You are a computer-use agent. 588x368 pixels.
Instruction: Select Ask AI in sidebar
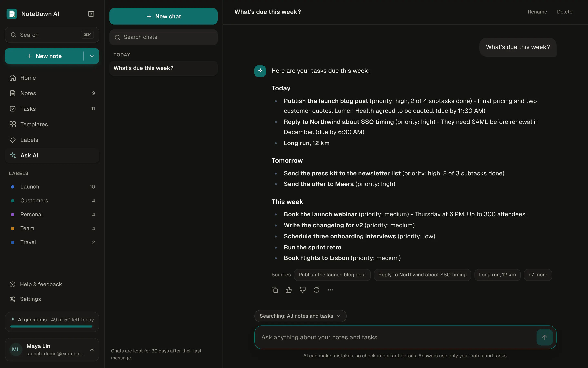coord(52,155)
